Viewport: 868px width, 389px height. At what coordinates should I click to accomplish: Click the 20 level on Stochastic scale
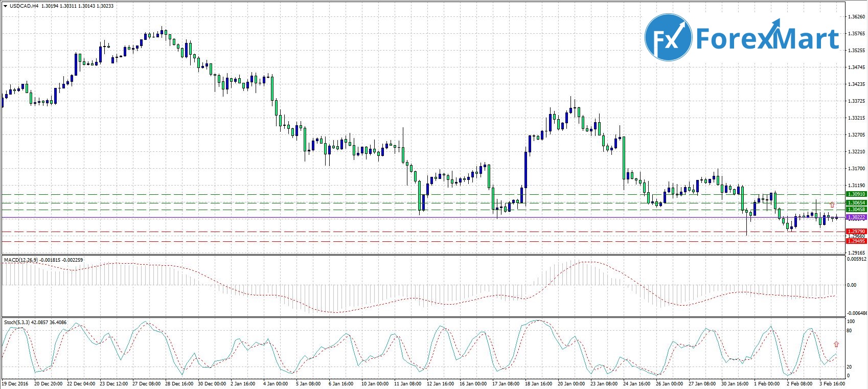(850, 367)
